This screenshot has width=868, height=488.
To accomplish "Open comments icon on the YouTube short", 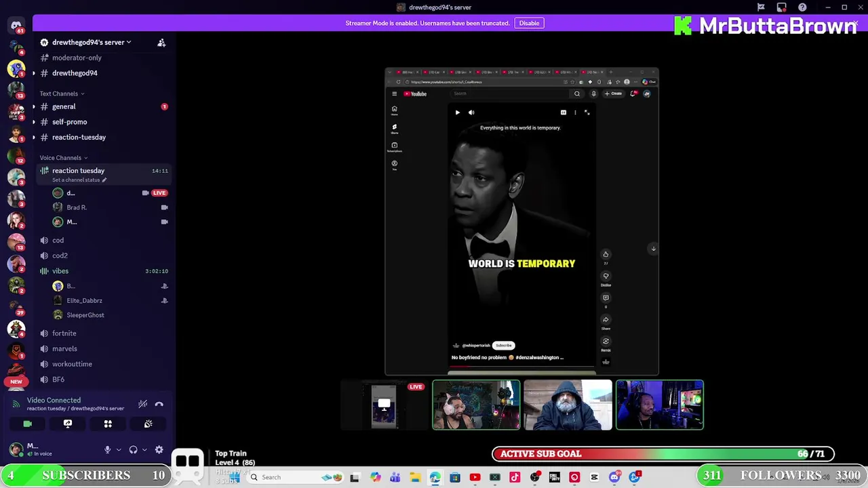I will pos(606,298).
